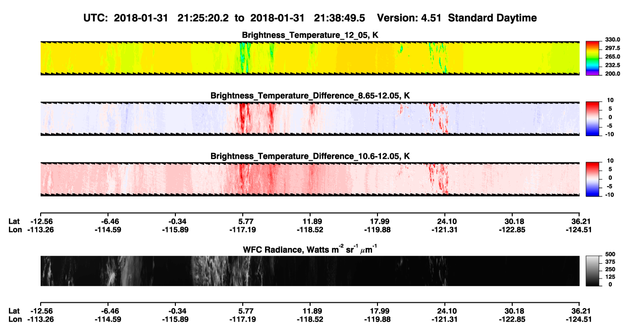The width and height of the screenshot is (644, 330).
Task: Click longitude -122.85 on the axis under the 10.6-12.05 panel
Action: 512,230
